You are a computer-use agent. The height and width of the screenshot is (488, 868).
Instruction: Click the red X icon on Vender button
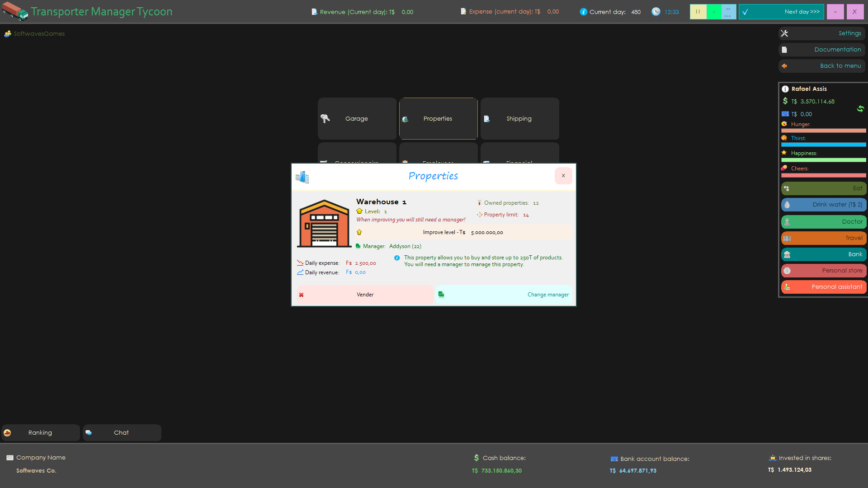point(302,295)
